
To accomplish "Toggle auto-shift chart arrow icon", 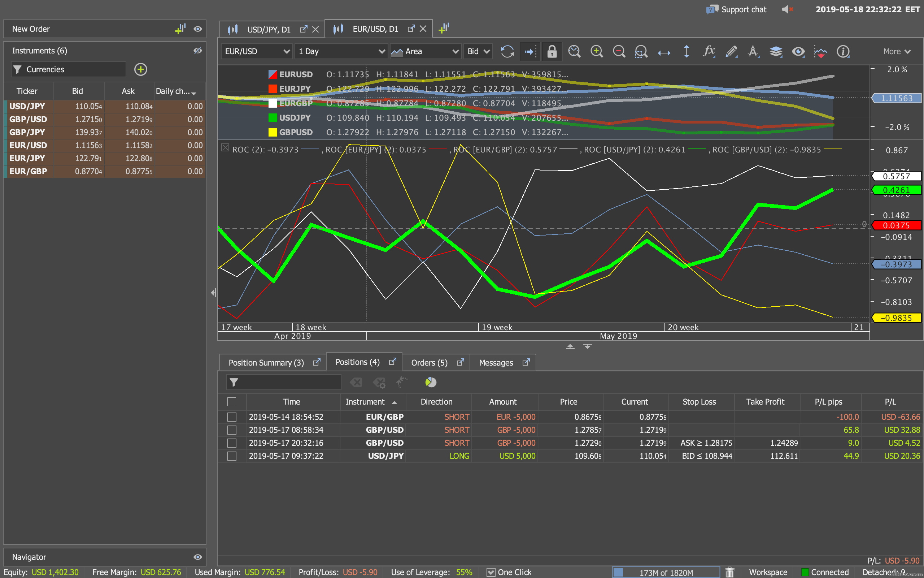I will 530,51.
